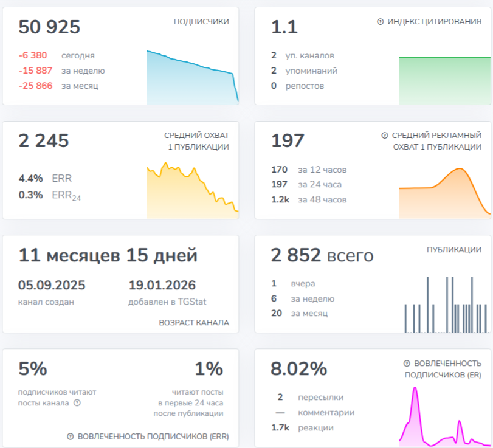Click help icon beside ВОВЛЕЧЕННОСТЬ ПОДПИСЧИКОВ (ER)
493x448 pixels.
407,364
